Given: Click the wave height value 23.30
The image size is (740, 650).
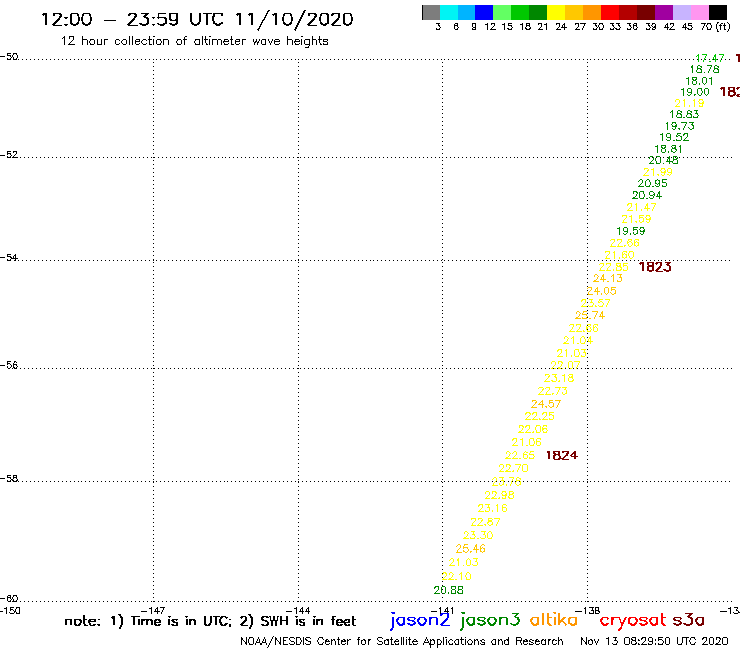Looking at the screenshot, I should point(478,535).
